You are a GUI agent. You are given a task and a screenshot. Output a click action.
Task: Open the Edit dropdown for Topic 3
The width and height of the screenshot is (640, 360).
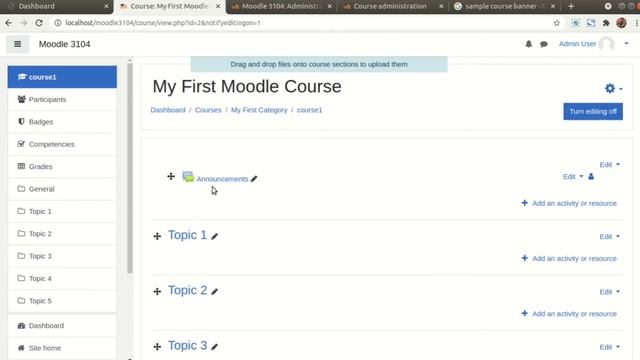609,347
